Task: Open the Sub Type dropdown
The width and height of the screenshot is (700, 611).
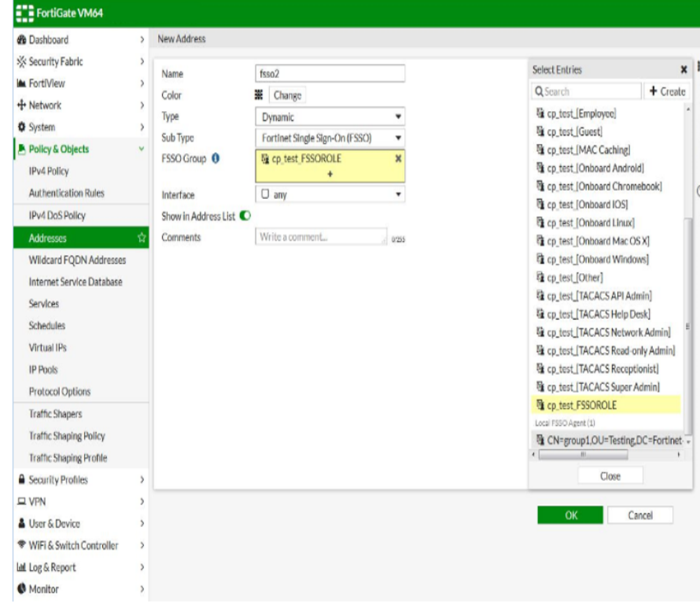Action: point(330,138)
